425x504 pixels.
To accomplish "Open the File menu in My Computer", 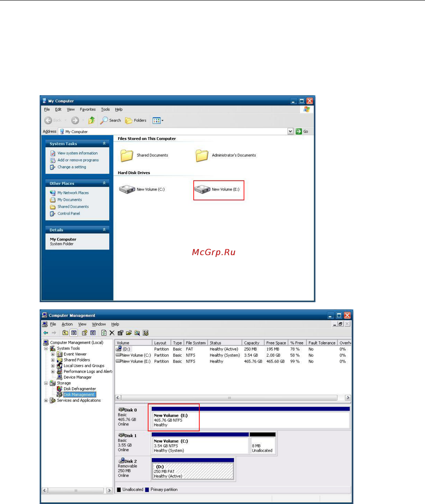I will (x=47, y=109).
